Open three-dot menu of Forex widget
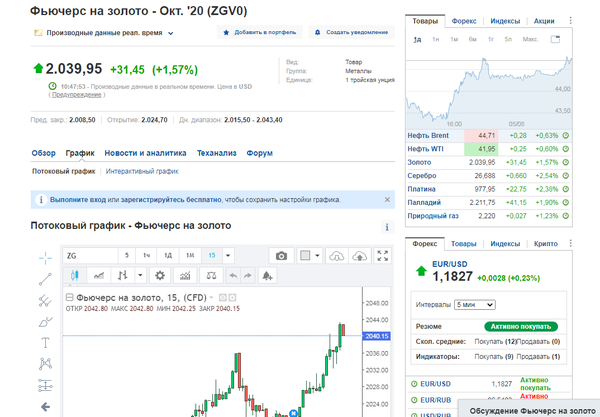 click(570, 243)
